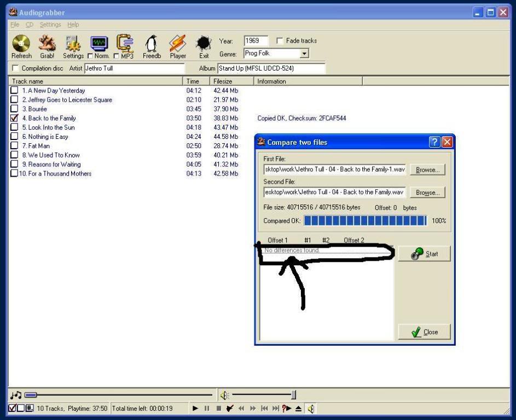Viewport: 516px width, 420px height.
Task: Click the rewind double-arrow button
Action: [241, 408]
